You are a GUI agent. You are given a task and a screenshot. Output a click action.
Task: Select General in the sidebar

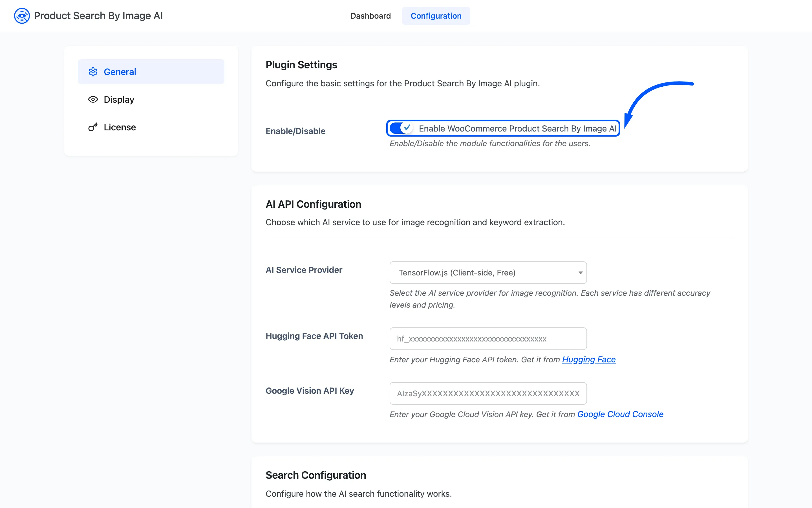[x=151, y=72]
